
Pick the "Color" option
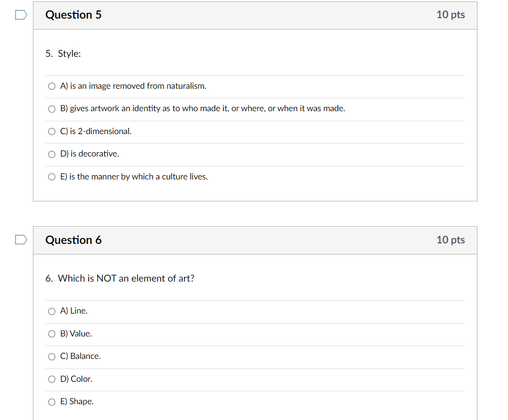point(52,379)
